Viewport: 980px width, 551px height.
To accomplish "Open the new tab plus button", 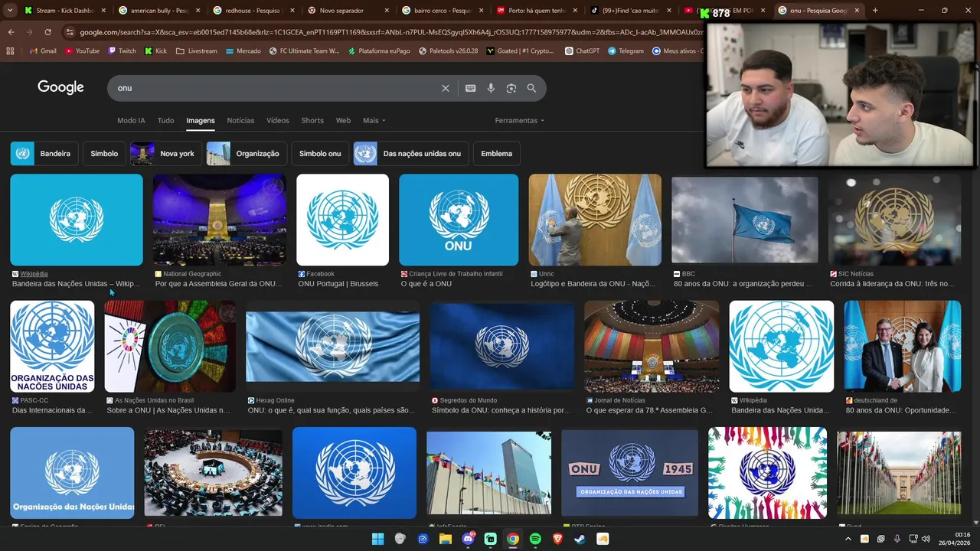I will (875, 11).
